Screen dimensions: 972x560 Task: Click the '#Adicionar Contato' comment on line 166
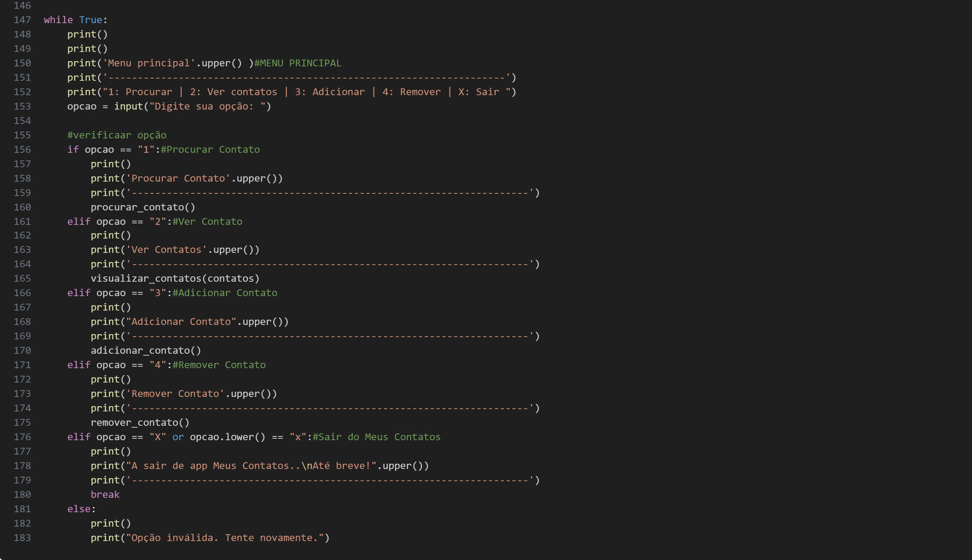(225, 293)
